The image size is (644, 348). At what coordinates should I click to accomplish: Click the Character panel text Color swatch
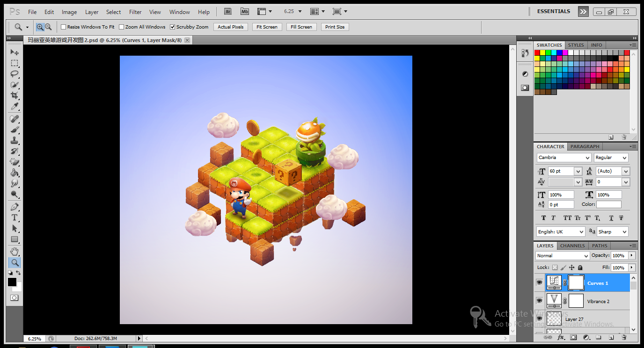point(609,204)
